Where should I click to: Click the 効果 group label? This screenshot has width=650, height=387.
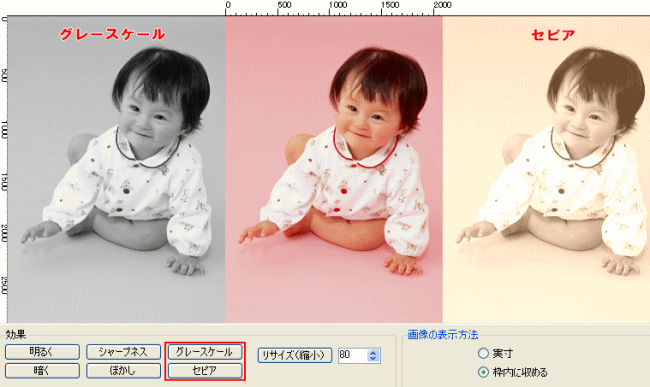(x=16, y=335)
